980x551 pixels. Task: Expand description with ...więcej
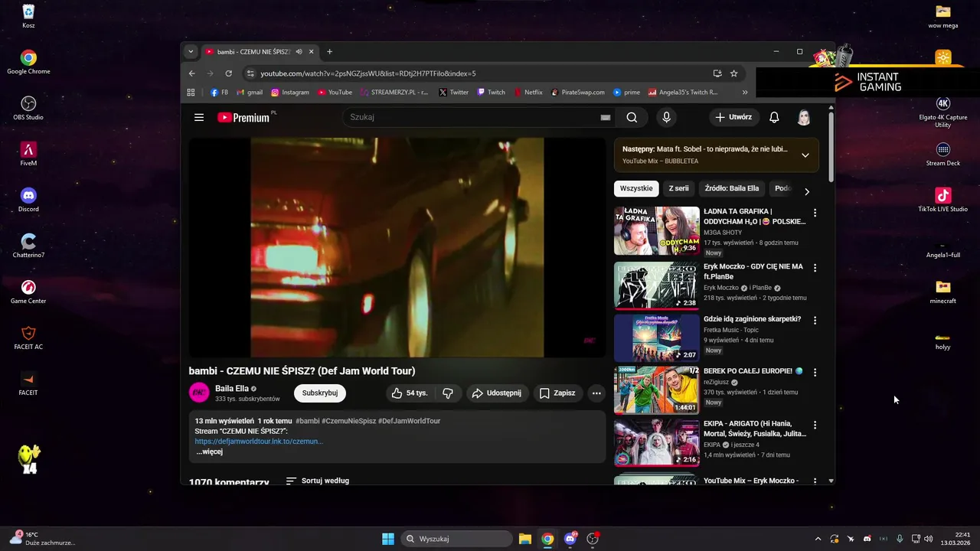(x=209, y=452)
